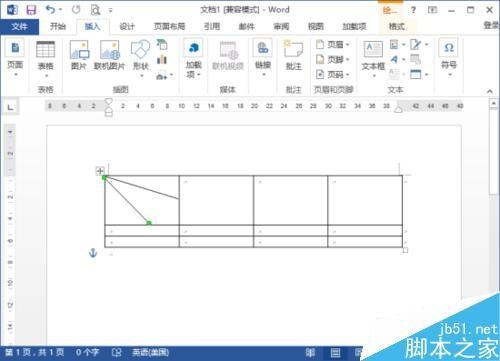Switch to the 开始 Home tab
The width and height of the screenshot is (500, 361).
tap(58, 26)
